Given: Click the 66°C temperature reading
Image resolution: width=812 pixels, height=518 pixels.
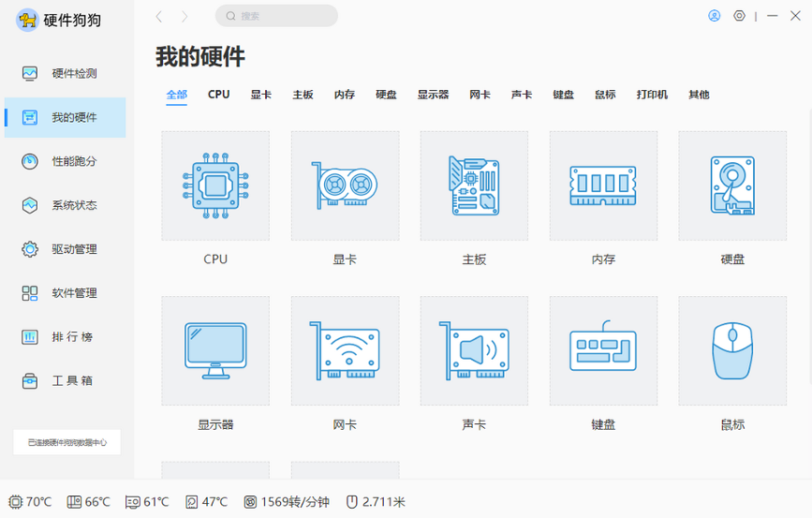Looking at the screenshot, I should click(x=97, y=502).
